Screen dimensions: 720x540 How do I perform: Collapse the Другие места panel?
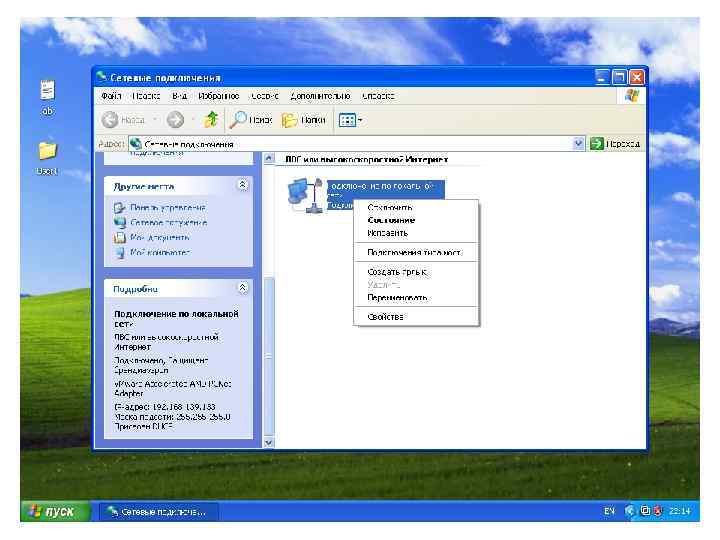[242, 185]
